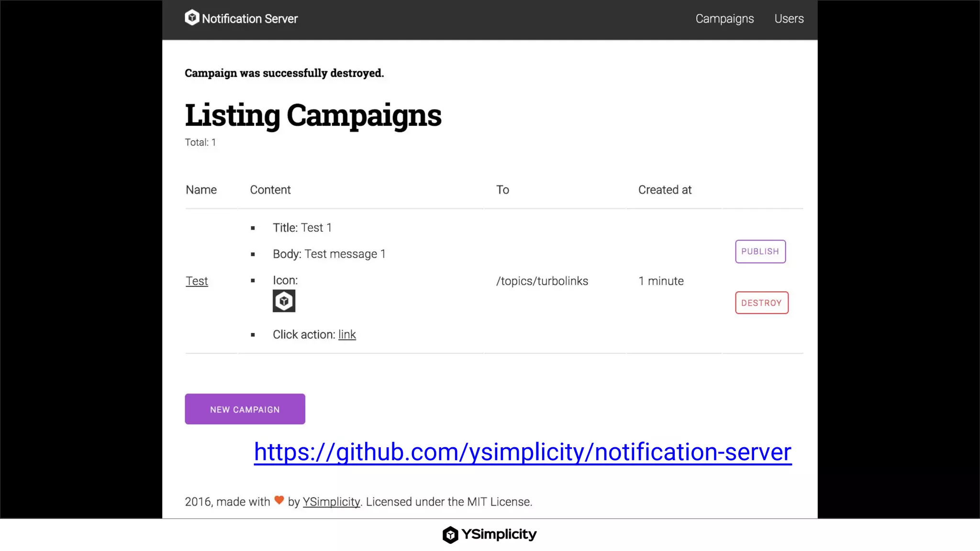Click 'Body: Test message 1' list item
Image resolution: width=980 pixels, height=551 pixels.
(x=329, y=254)
